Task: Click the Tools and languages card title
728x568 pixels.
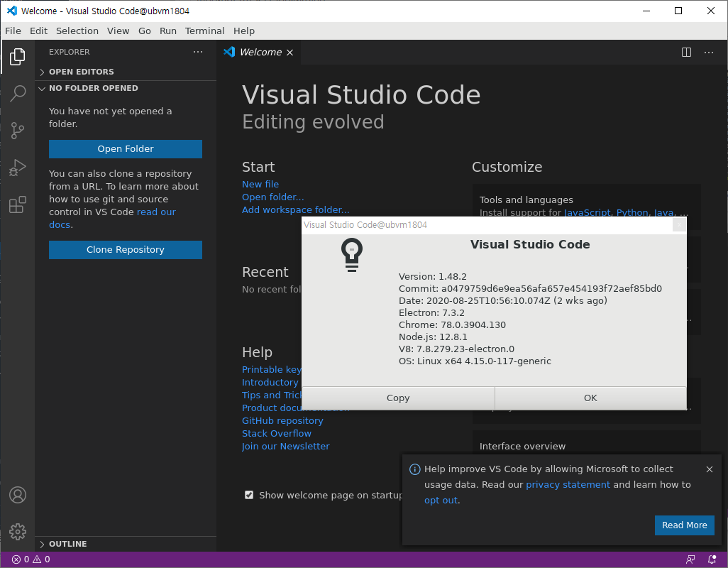Action: (x=526, y=200)
